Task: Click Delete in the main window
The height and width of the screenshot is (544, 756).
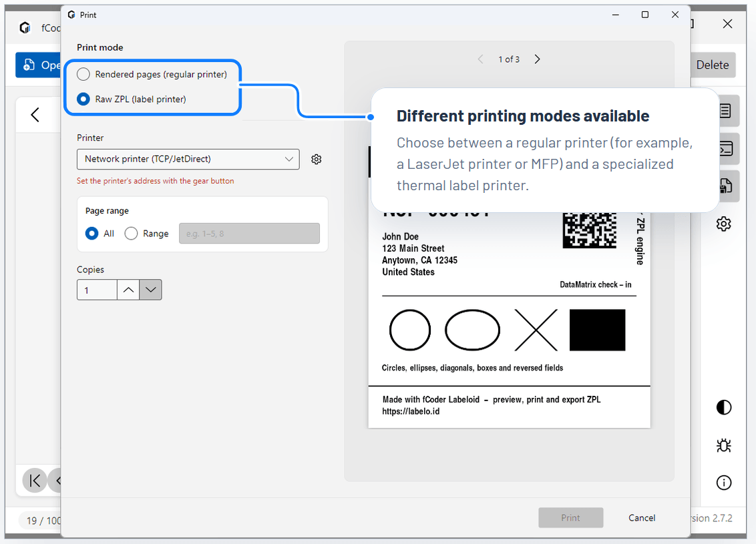Action: pyautogui.click(x=713, y=65)
